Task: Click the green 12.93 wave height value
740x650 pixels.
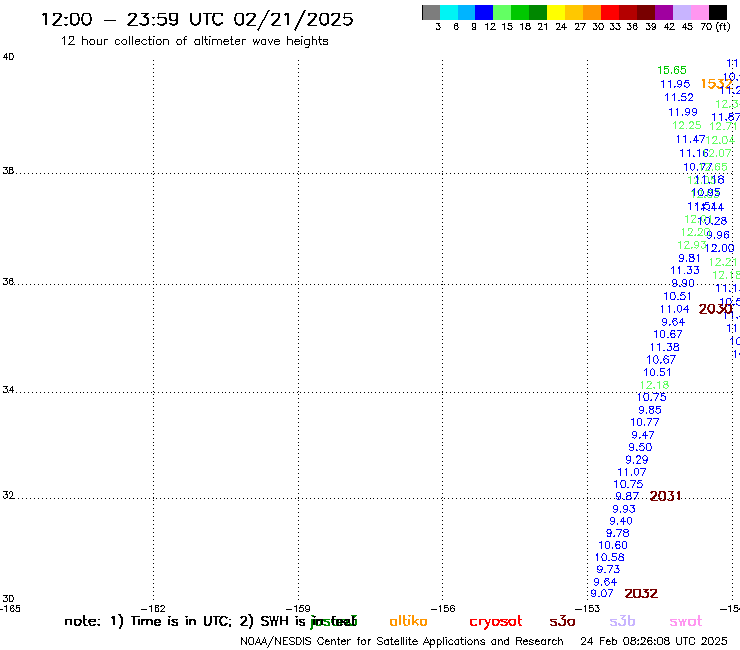Action: [x=691, y=245]
